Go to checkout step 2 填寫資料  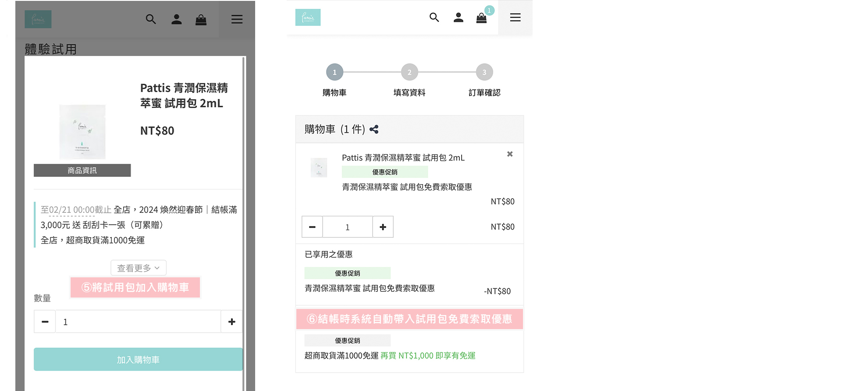pyautogui.click(x=409, y=72)
